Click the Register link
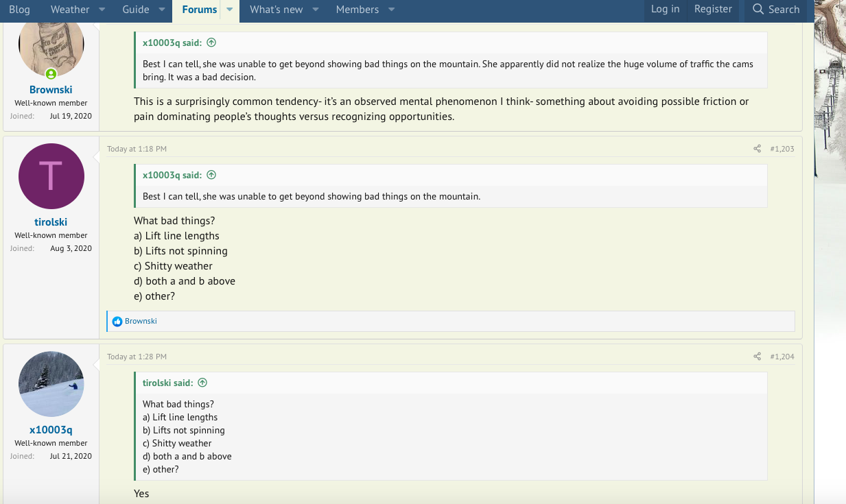 point(713,10)
